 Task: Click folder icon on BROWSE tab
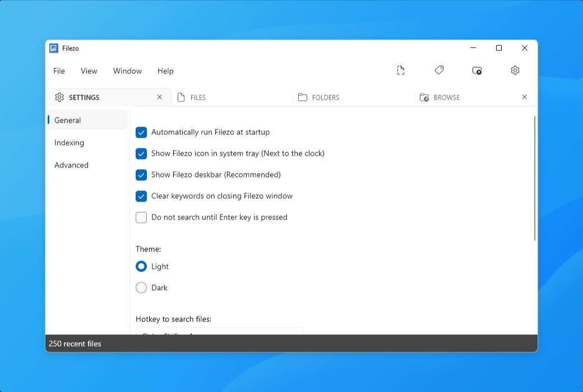[424, 97]
